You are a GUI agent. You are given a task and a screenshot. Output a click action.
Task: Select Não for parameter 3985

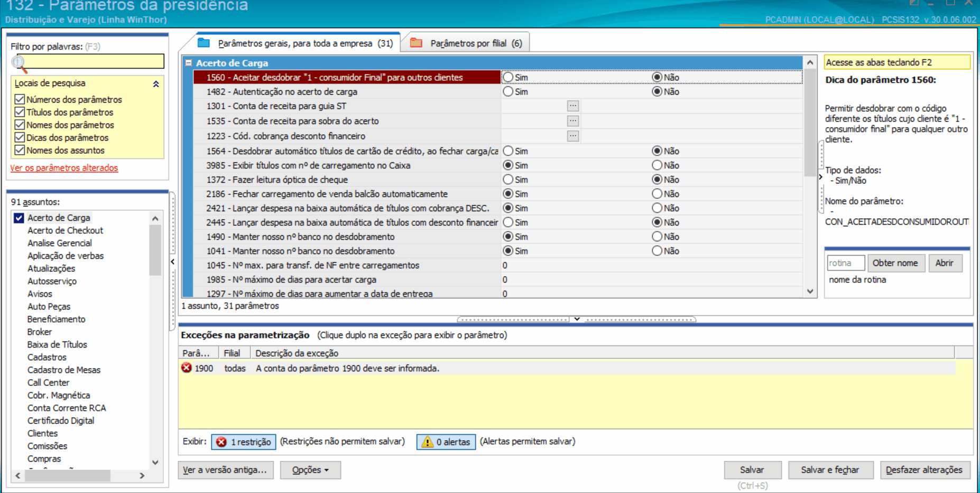click(657, 165)
